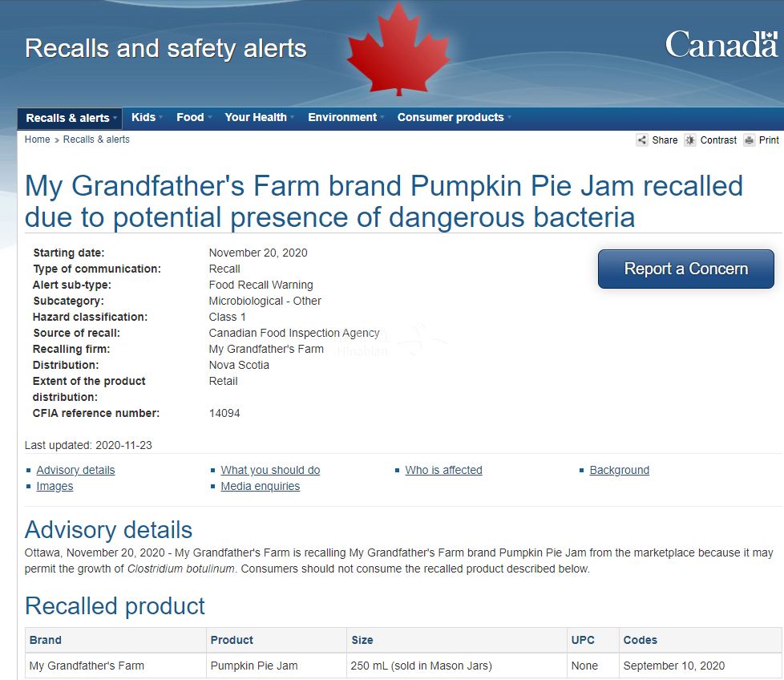Click the Canada wordmark logo
This screenshot has height=680, width=784.
(721, 45)
